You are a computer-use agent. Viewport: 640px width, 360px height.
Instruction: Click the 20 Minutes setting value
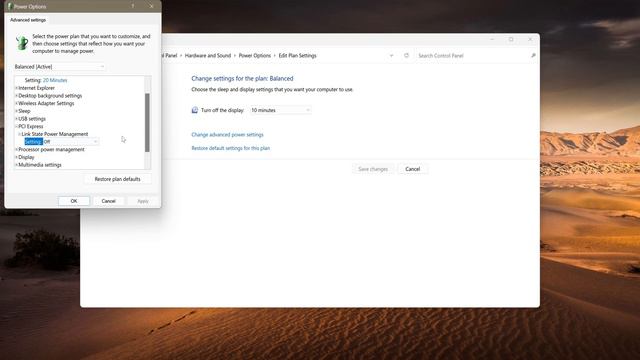pos(55,80)
